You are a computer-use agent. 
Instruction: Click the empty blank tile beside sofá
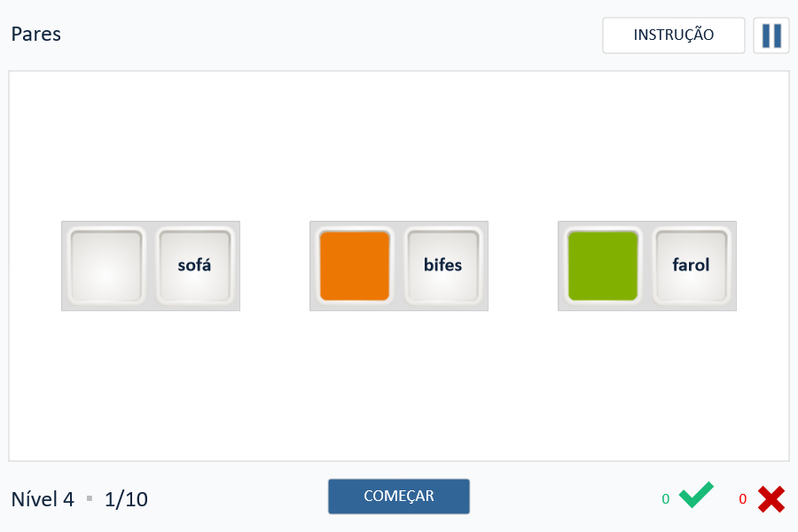106,265
